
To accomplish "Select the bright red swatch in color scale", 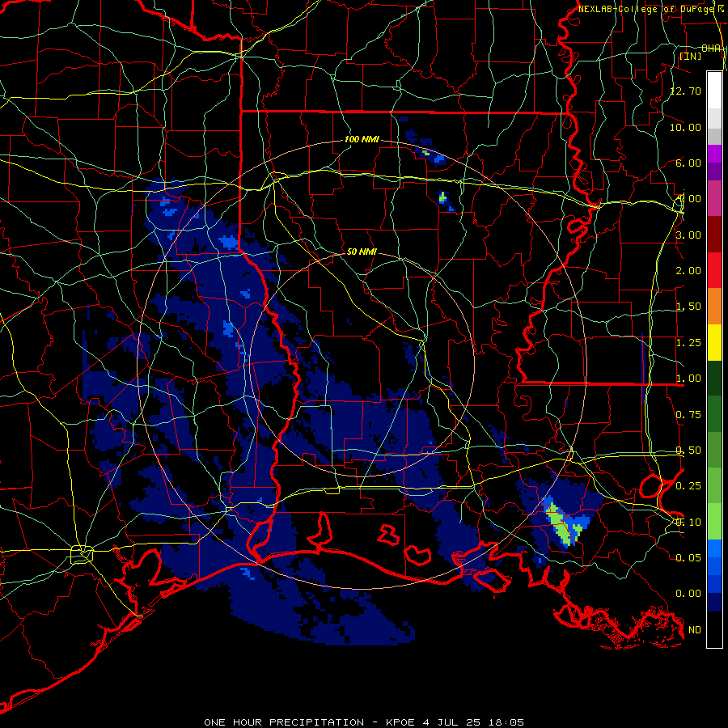I will 714,270.
